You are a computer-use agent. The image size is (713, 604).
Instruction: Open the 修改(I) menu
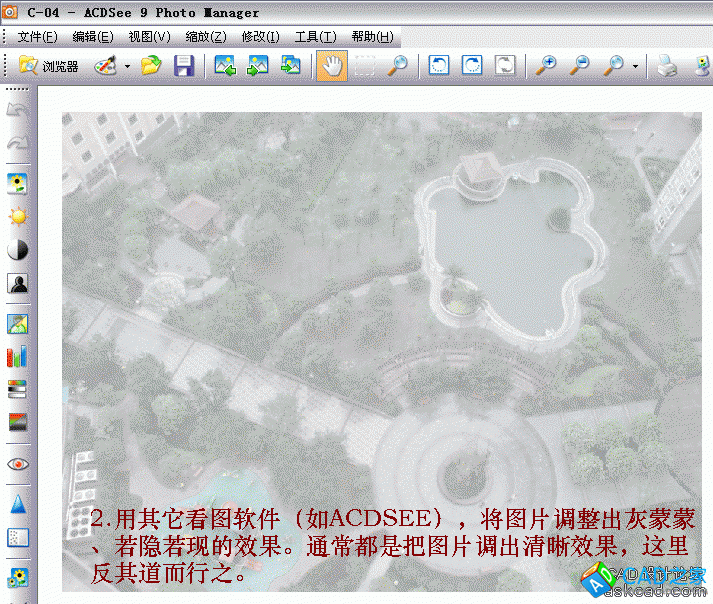pyautogui.click(x=260, y=37)
